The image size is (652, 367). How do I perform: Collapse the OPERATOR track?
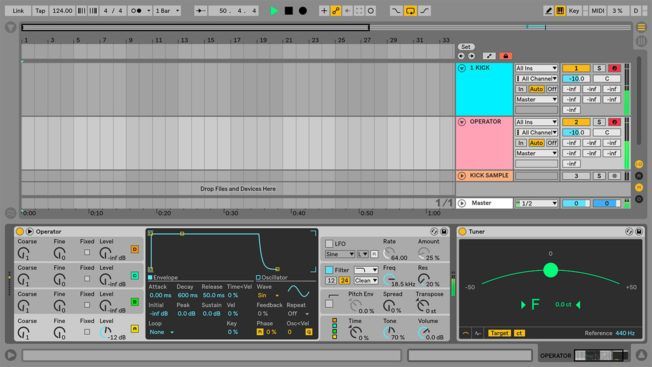click(x=462, y=122)
